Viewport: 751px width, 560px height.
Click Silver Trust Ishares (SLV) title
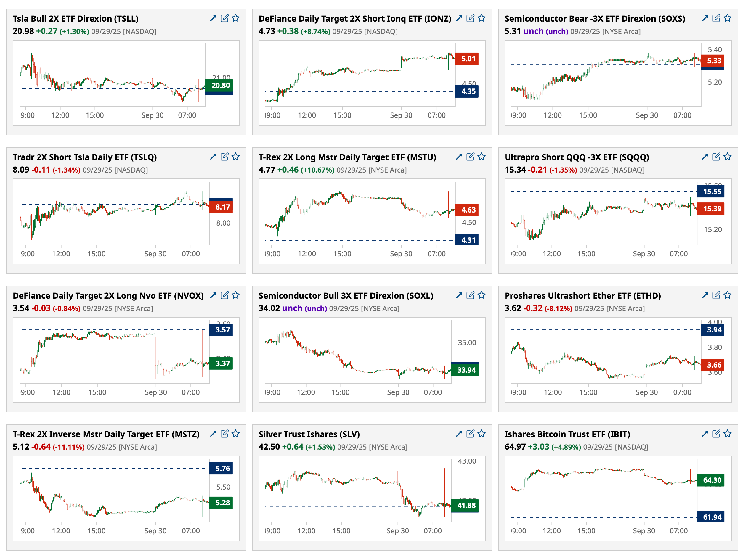click(x=309, y=434)
